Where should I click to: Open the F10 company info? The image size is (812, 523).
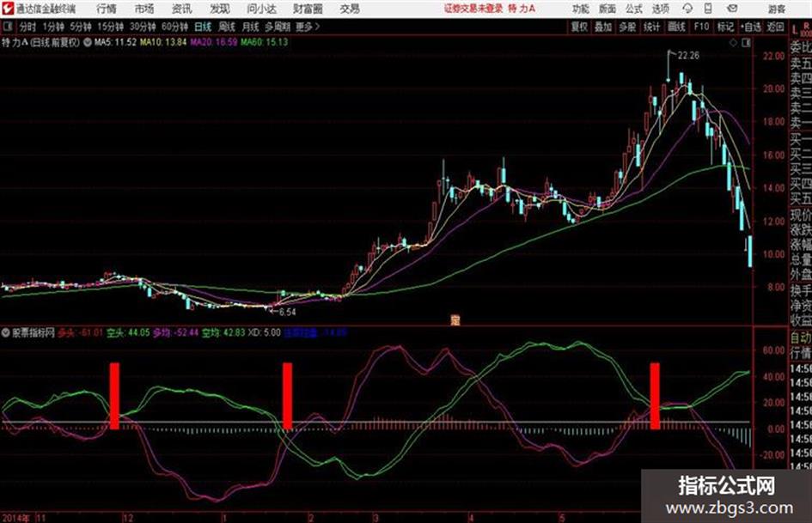[x=701, y=27]
